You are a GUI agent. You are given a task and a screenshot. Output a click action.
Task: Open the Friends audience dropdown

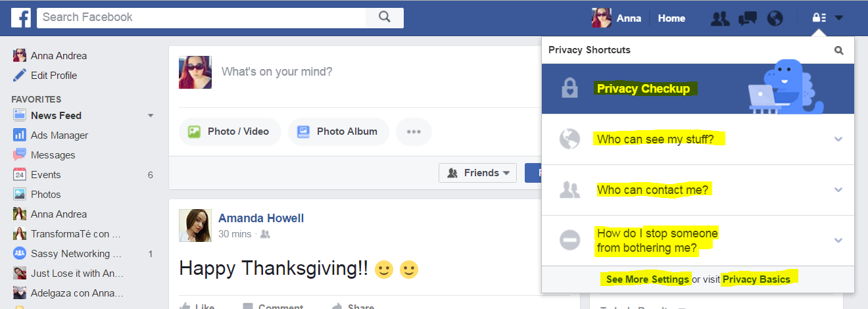click(x=478, y=173)
